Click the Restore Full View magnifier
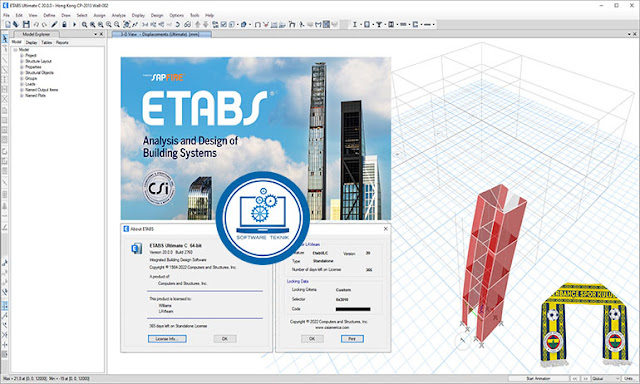The image size is (640, 384). (x=93, y=24)
